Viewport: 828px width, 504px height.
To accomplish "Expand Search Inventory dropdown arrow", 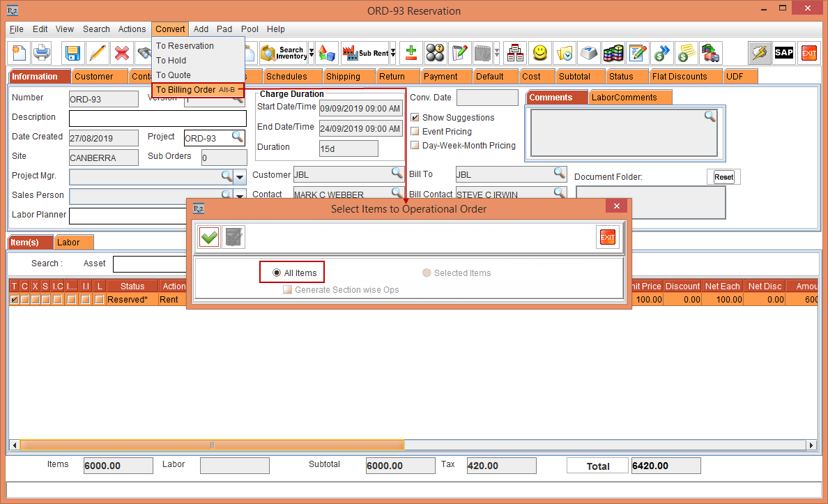I will point(311,53).
